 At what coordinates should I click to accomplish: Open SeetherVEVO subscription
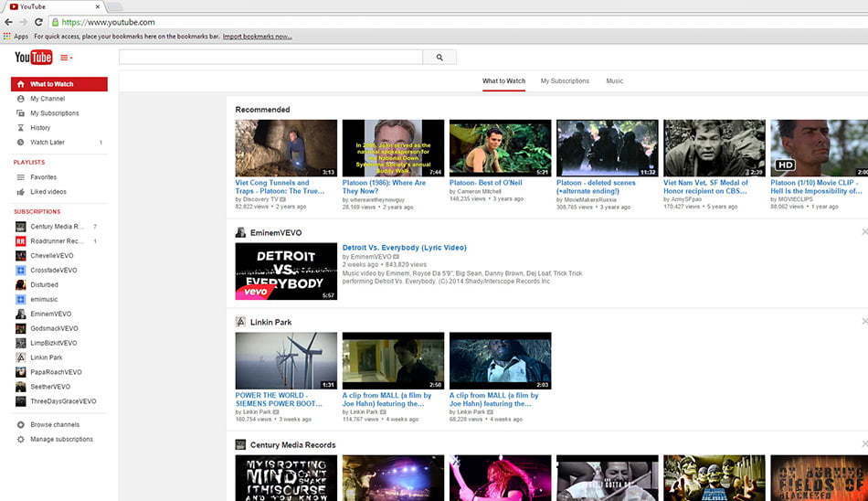click(50, 387)
